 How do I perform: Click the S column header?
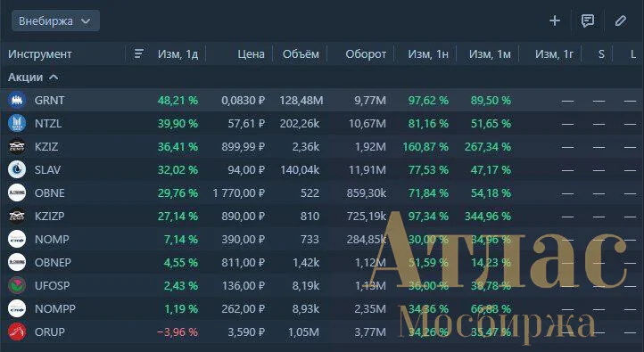pyautogui.click(x=601, y=54)
